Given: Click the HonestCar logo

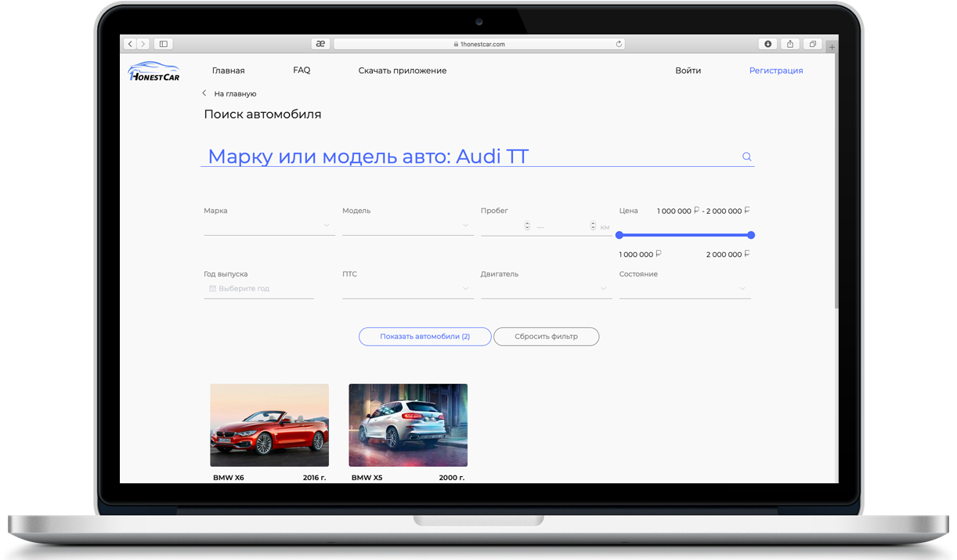Looking at the screenshot, I should 153,71.
